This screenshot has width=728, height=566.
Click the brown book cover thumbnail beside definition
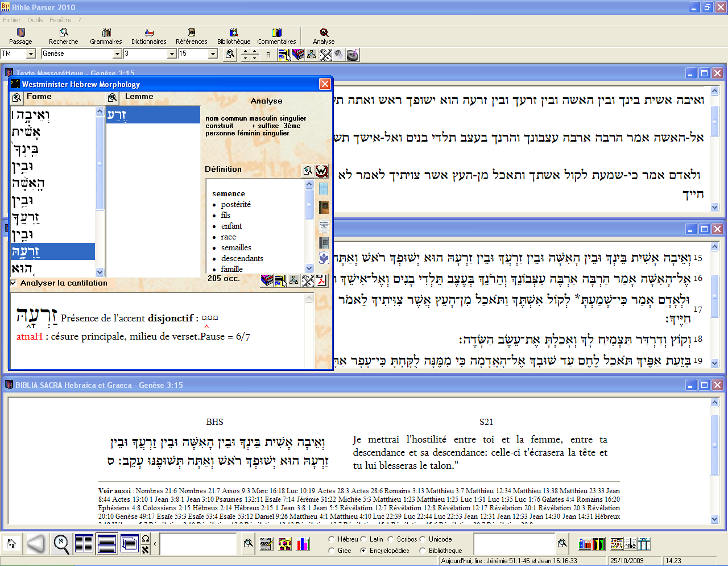tap(324, 206)
